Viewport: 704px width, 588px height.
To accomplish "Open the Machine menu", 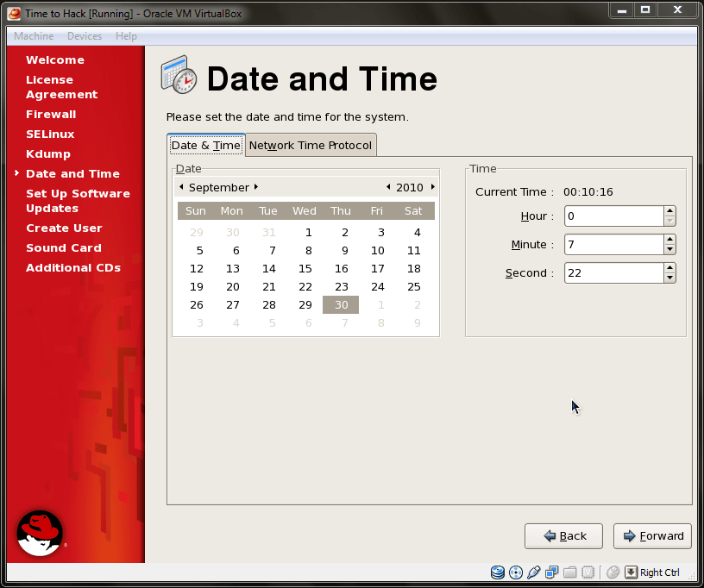I will coord(34,36).
